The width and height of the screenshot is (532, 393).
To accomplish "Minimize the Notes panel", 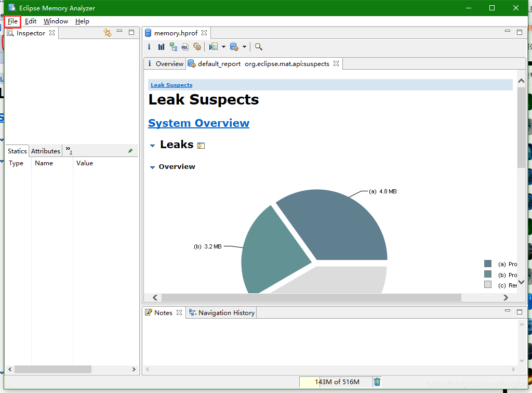I will click(x=508, y=310).
